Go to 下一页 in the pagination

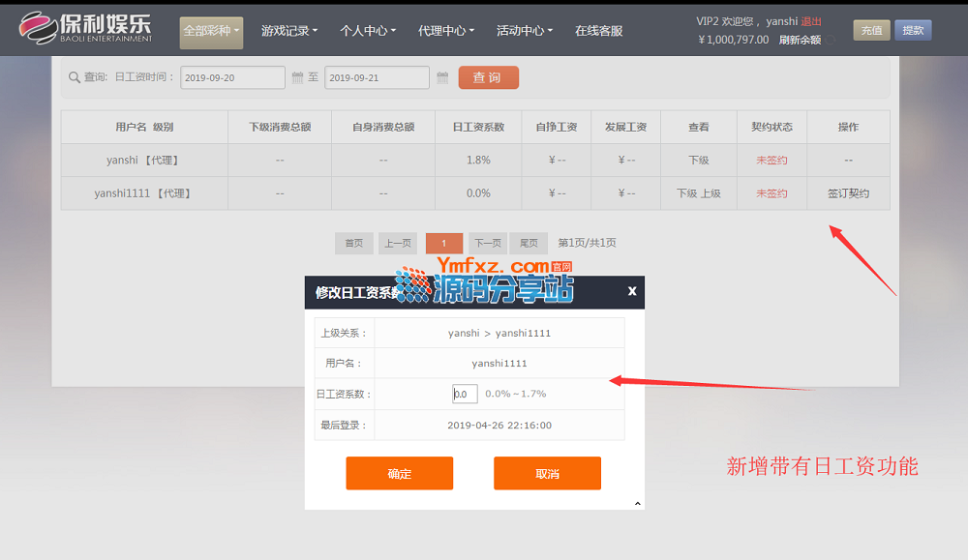[488, 243]
